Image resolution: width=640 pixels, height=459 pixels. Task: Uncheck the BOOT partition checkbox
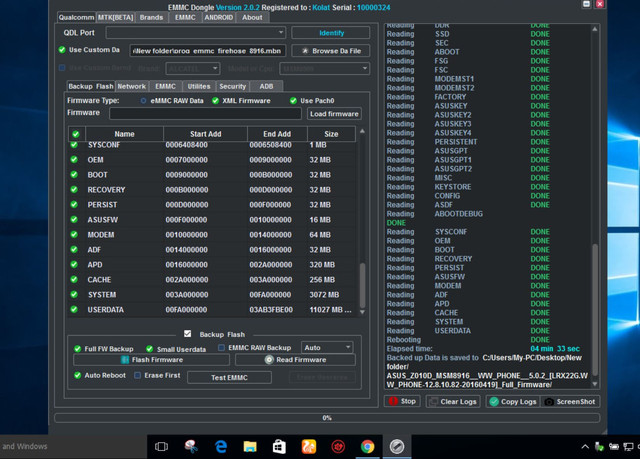pyautogui.click(x=74, y=174)
